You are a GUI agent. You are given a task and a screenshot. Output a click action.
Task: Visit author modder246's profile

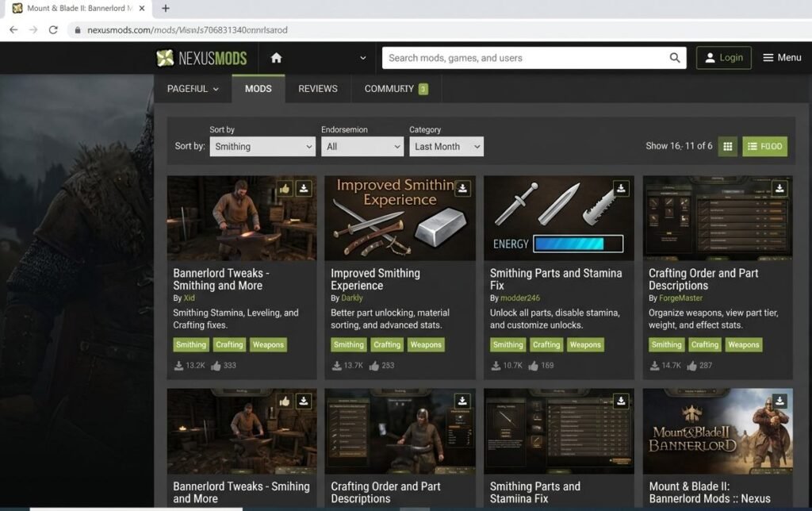click(520, 298)
